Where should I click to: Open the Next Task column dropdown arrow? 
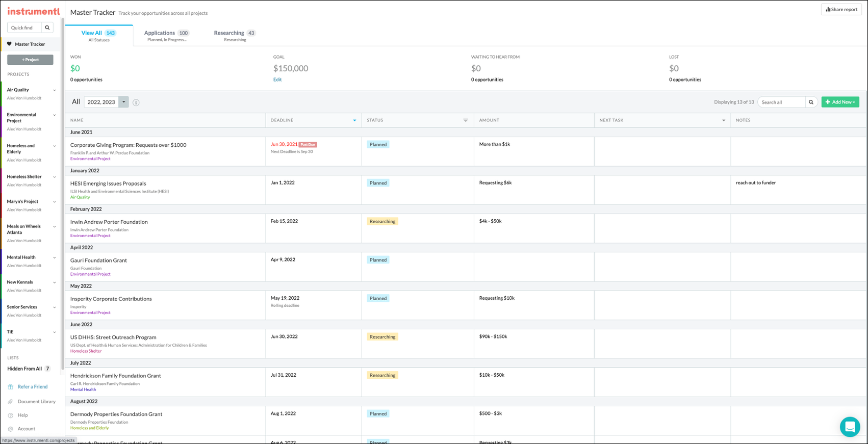723,120
